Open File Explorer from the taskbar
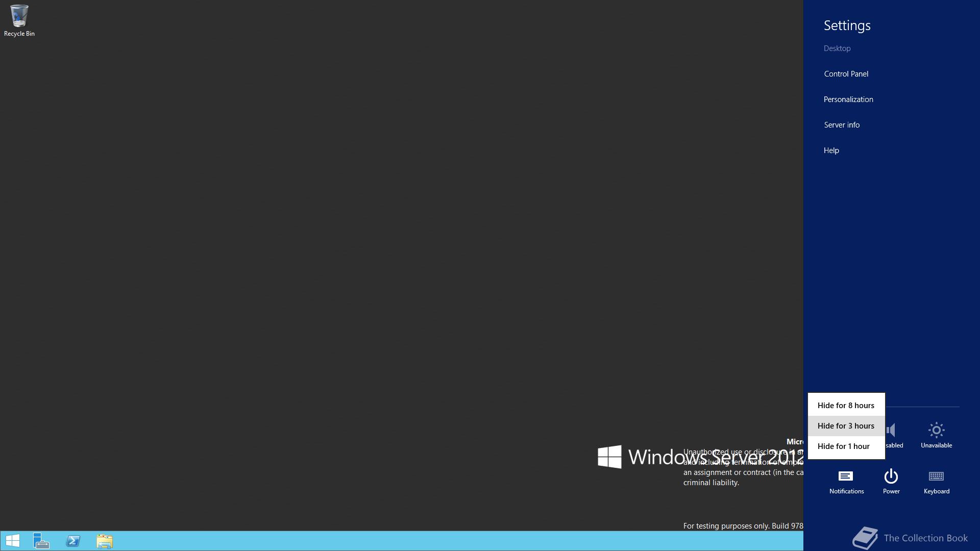This screenshot has width=980, height=551. point(105,541)
